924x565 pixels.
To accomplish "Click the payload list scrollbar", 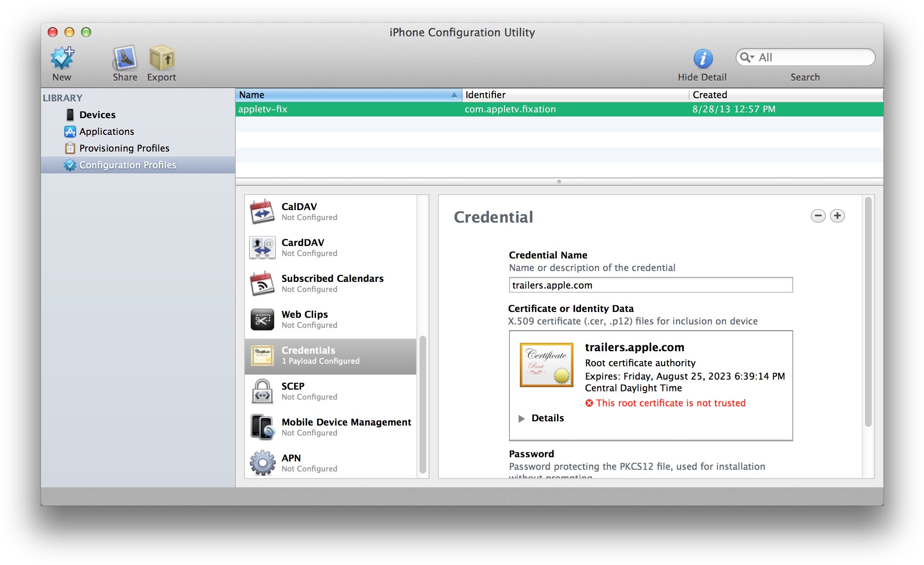I will [423, 404].
